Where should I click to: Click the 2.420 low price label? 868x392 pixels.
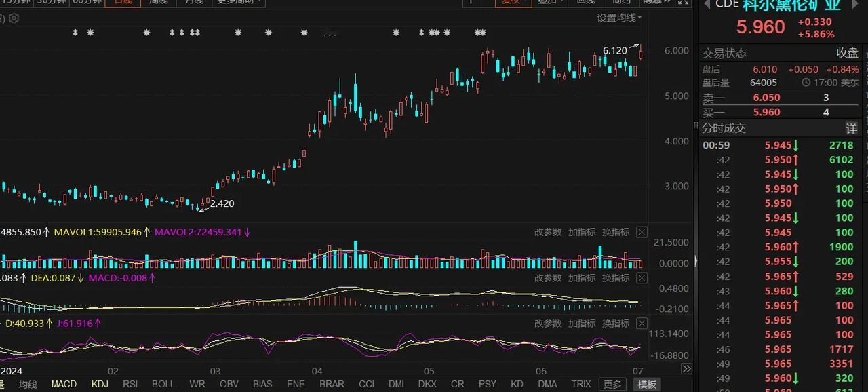(x=222, y=203)
